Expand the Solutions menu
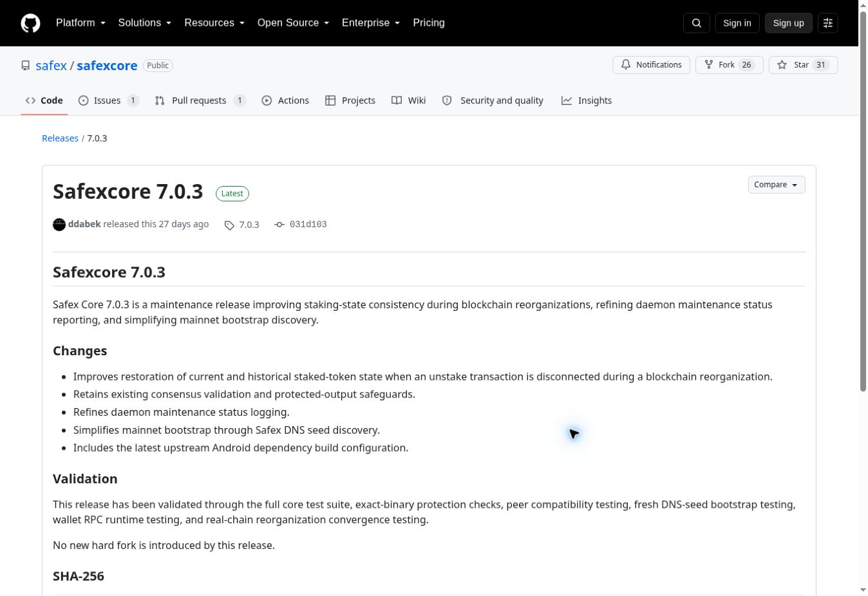Image resolution: width=868 pixels, height=596 pixels. click(x=145, y=23)
